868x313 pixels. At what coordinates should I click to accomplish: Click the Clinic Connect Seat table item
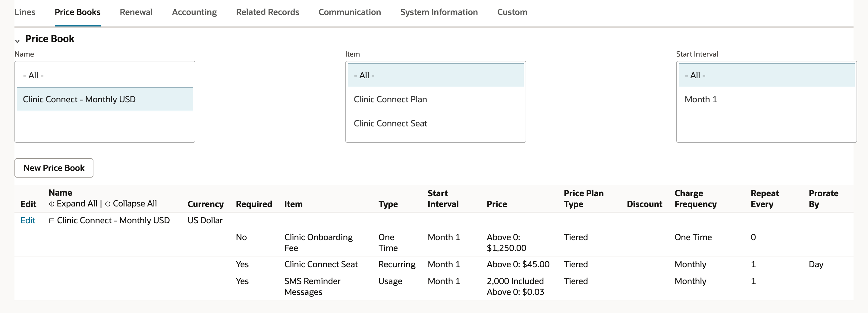point(321,265)
